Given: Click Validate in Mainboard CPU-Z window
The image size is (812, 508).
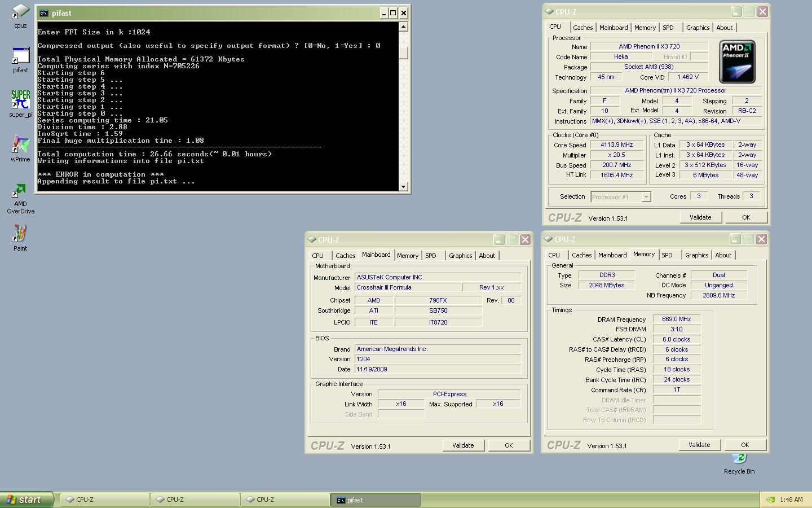Looking at the screenshot, I should click(463, 445).
